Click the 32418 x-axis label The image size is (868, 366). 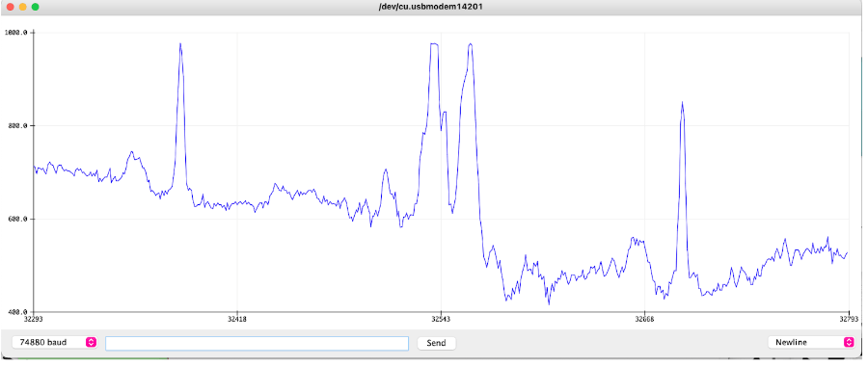coord(237,320)
